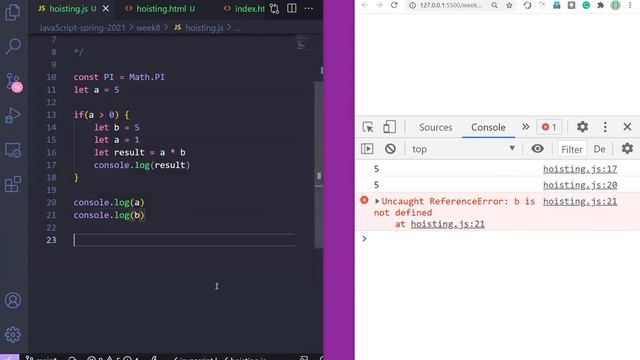
Task: Activate the DevTools inspect element picker
Action: click(368, 127)
